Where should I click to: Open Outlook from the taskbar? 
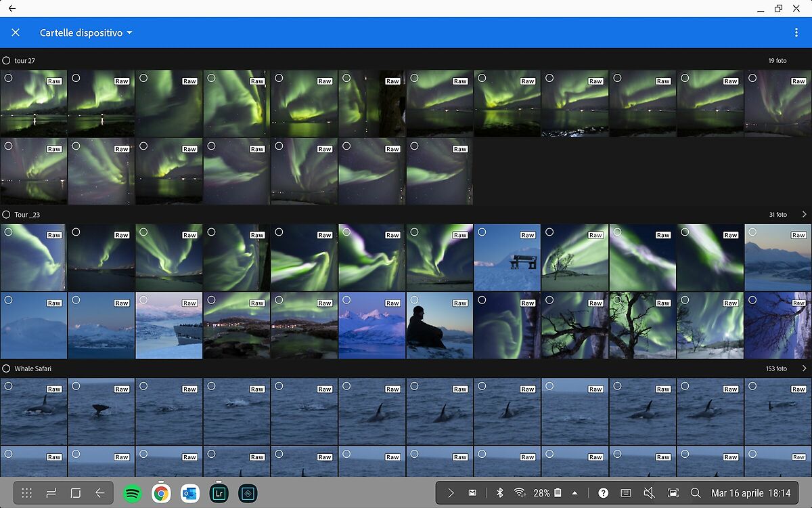point(189,493)
